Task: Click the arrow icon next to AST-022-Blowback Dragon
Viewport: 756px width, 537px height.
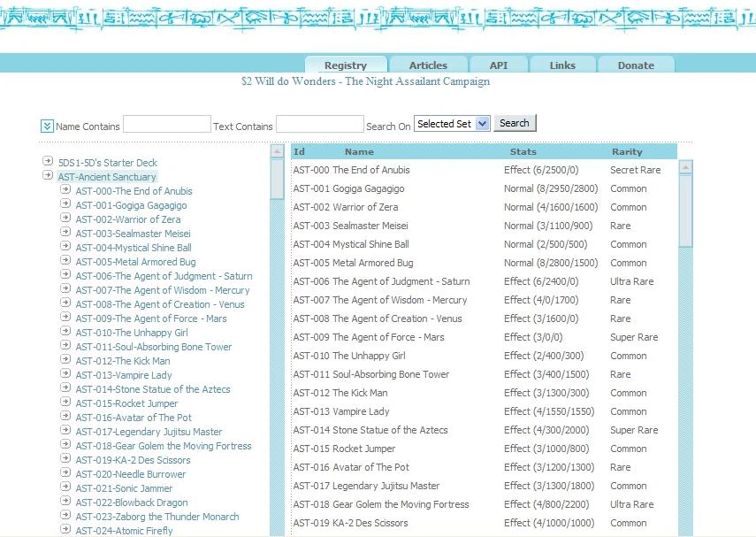Action: click(x=65, y=501)
